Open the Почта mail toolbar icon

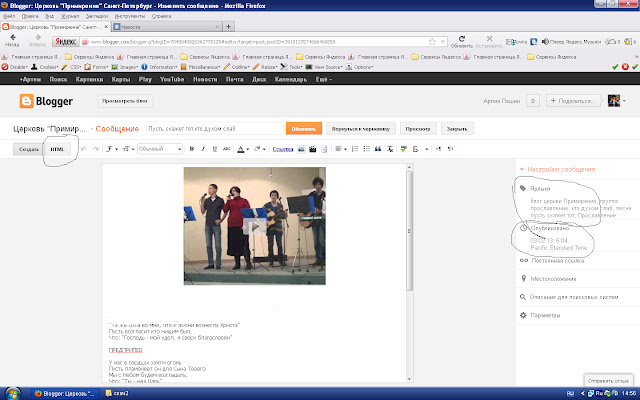(x=516, y=42)
